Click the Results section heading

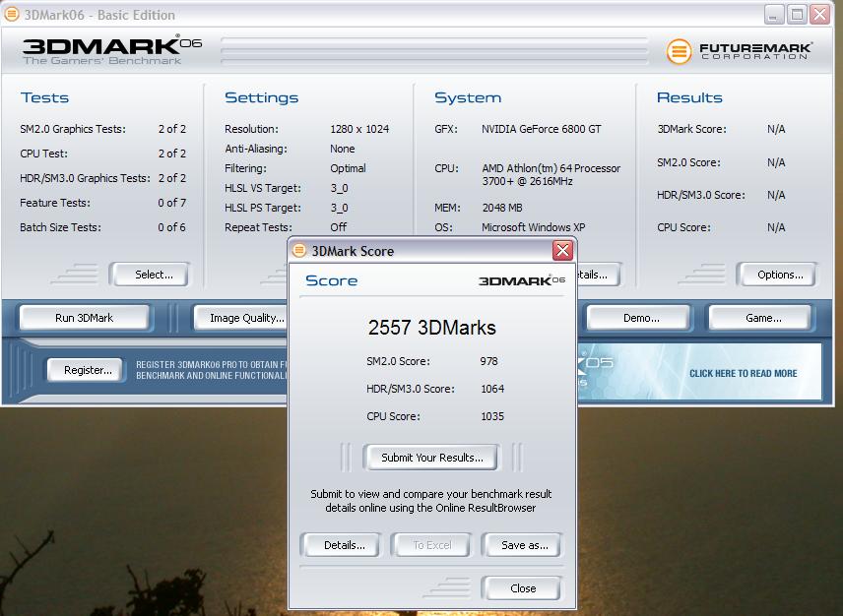689,97
